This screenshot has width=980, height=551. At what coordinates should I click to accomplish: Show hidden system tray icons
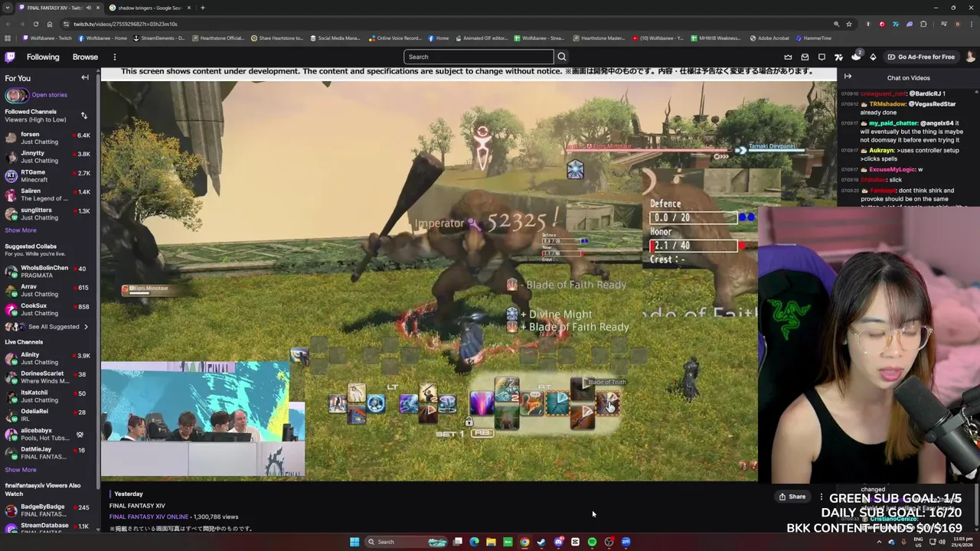point(879,542)
